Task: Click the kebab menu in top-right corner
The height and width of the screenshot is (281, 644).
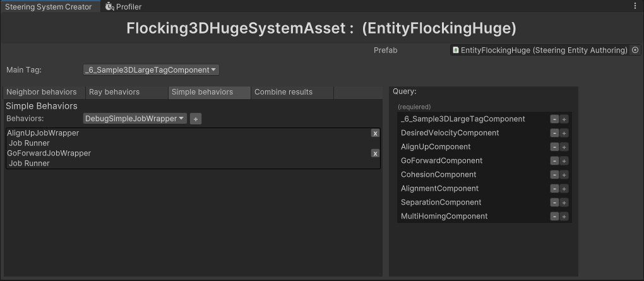Action: pyautogui.click(x=635, y=6)
